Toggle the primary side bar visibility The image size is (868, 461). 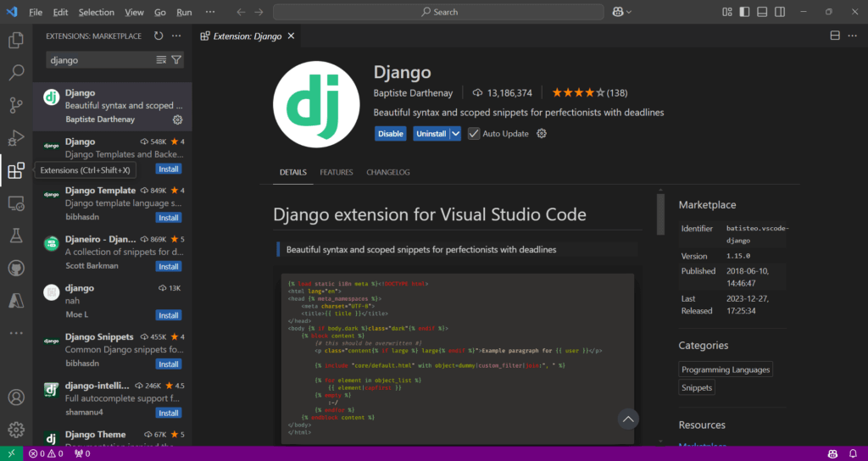(744, 12)
